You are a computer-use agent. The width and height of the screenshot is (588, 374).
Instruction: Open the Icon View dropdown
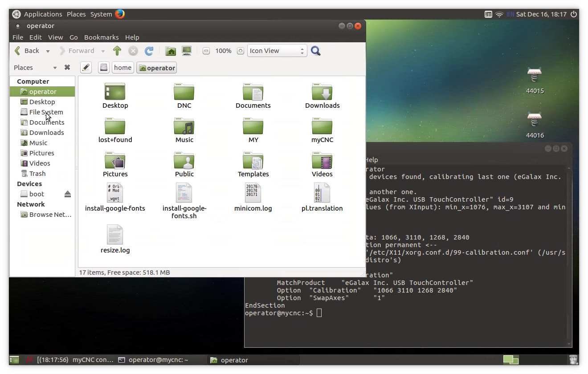point(277,51)
